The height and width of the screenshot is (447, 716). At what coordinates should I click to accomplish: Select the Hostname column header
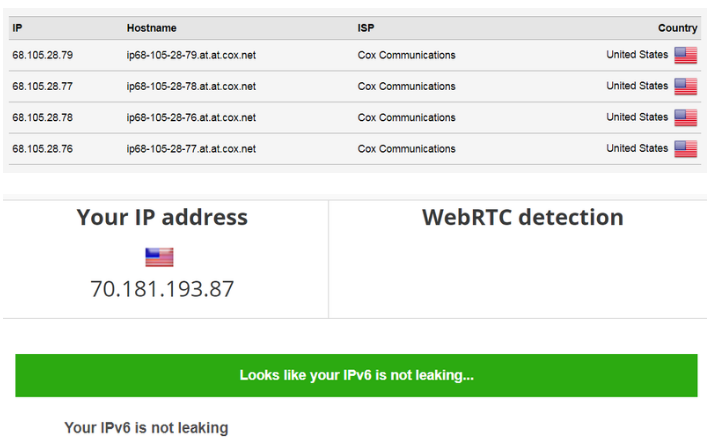click(152, 28)
